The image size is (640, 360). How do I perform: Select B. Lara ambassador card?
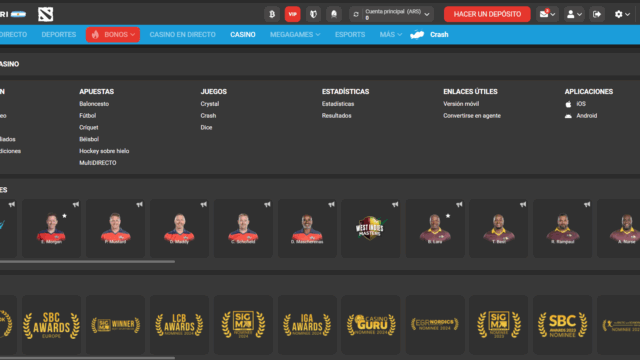[435, 229]
